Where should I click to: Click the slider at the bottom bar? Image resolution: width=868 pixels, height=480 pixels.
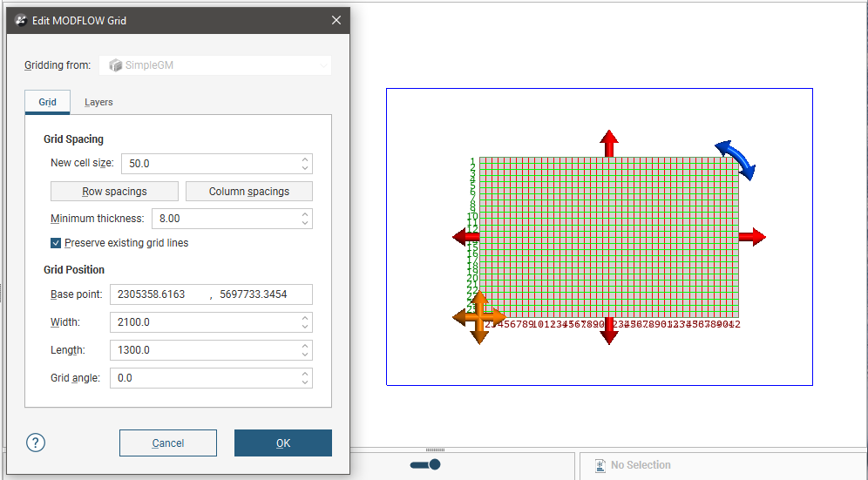click(x=425, y=464)
